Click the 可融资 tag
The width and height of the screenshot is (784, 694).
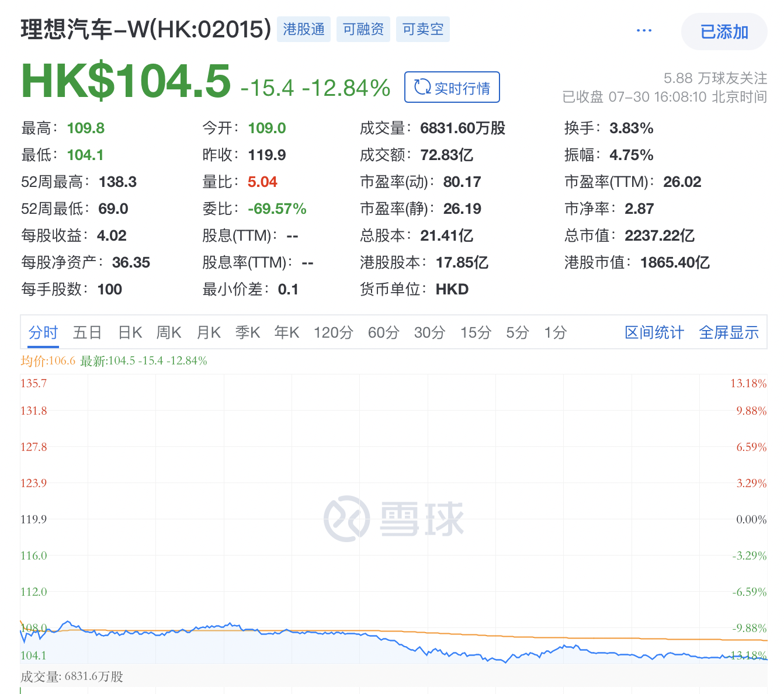click(x=363, y=29)
